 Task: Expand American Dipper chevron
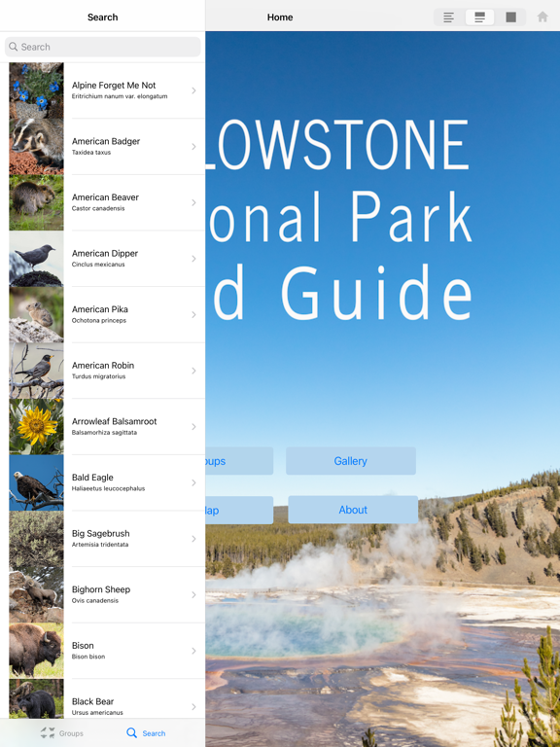pyautogui.click(x=193, y=259)
